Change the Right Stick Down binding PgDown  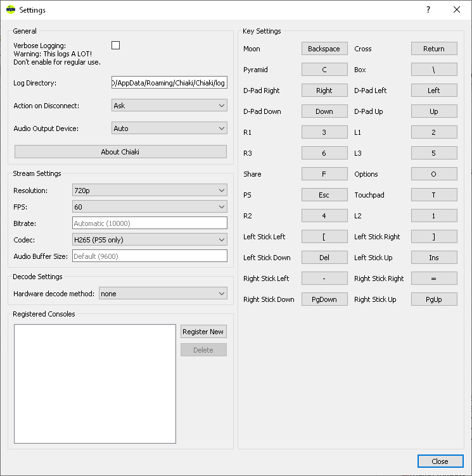tap(324, 299)
